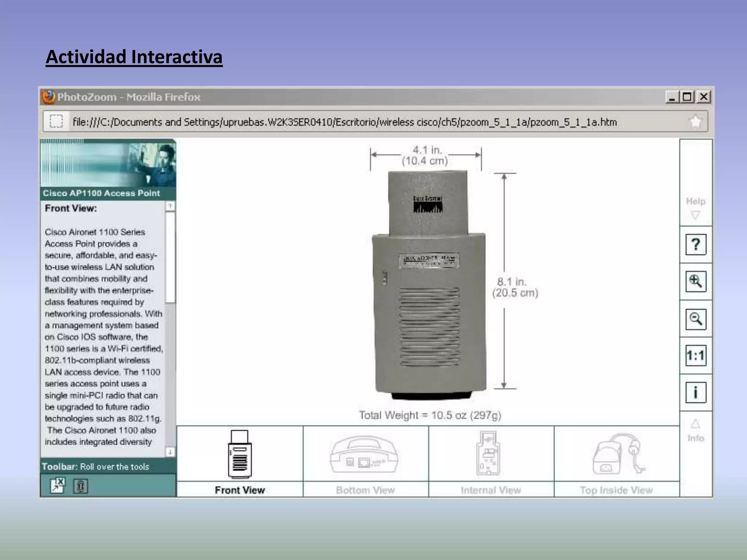The height and width of the screenshot is (560, 747).
Task: Click the address bar URL field
Action: coord(344,122)
